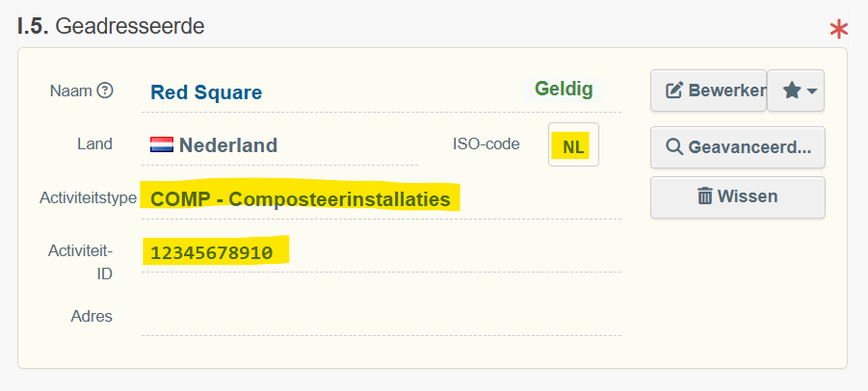Click the Geldig status badge

pyautogui.click(x=565, y=90)
